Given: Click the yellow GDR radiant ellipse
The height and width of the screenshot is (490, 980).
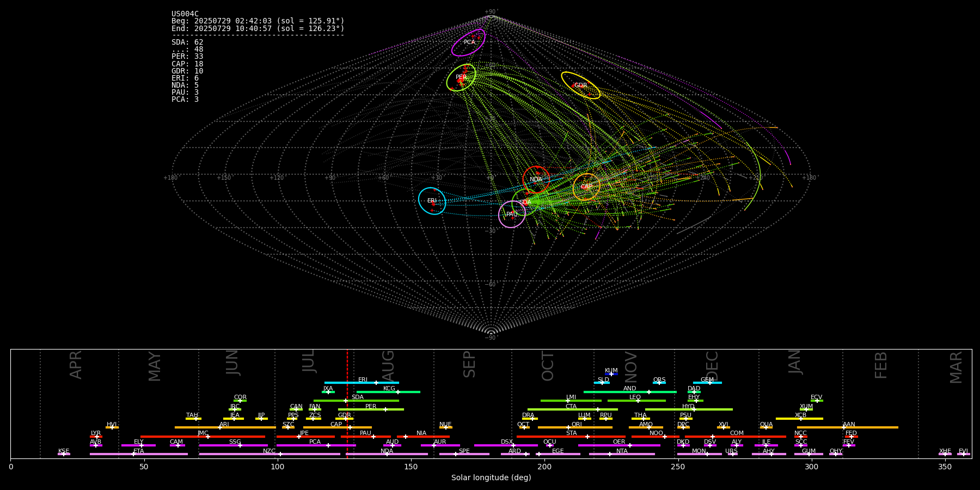Looking at the screenshot, I should [x=581, y=85].
